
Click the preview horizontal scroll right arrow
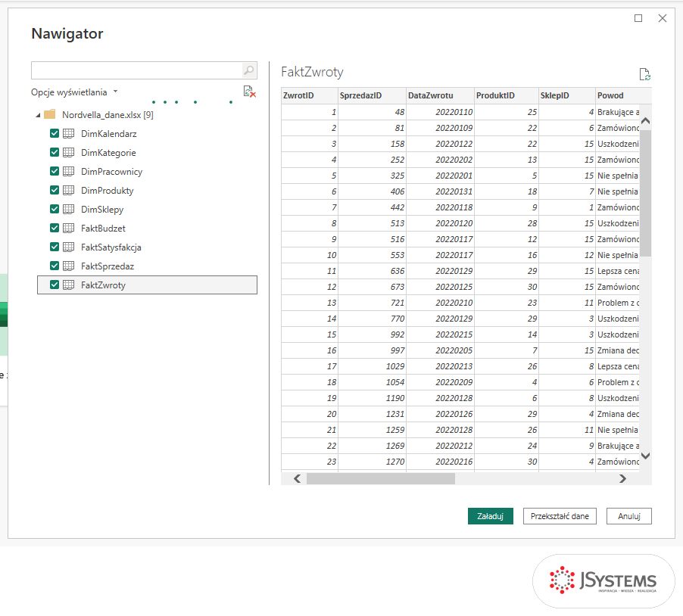coord(623,479)
